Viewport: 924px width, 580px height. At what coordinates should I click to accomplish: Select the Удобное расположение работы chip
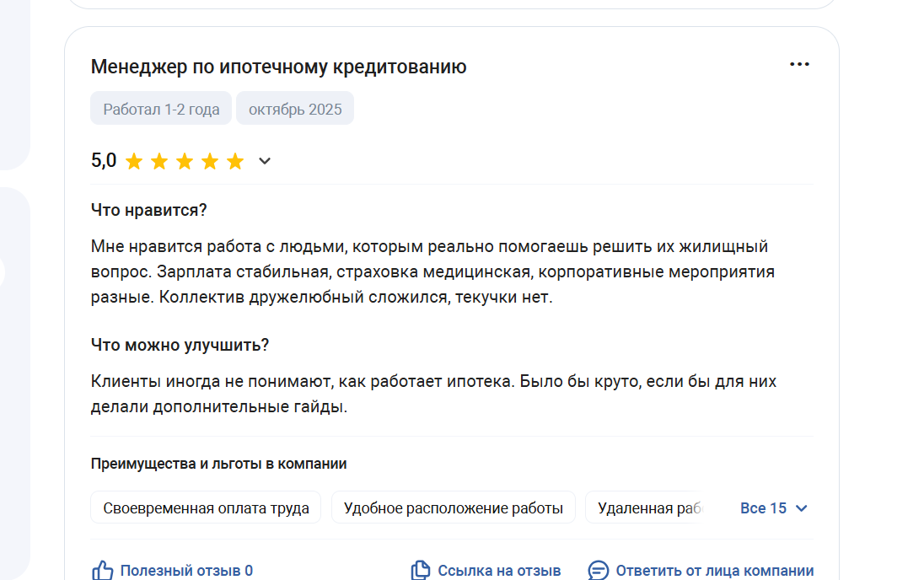click(454, 508)
